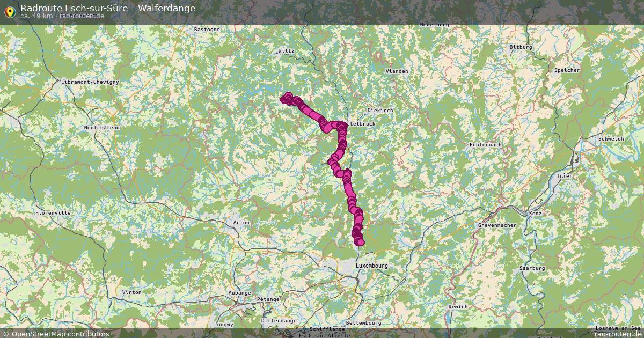The image size is (644, 338).
Task: Click the Trier city label
Action: point(565,176)
